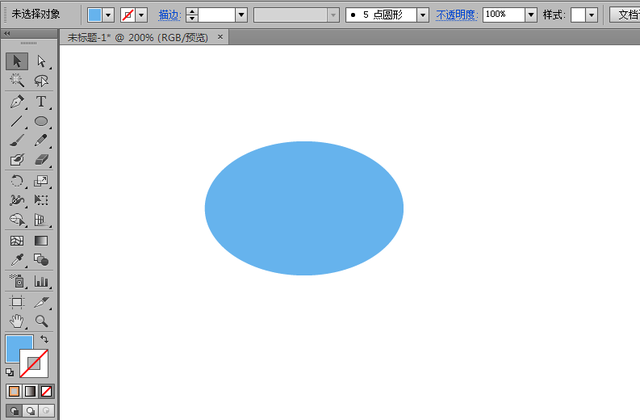Select the Zoom magnifier tool
640x420 pixels.
coord(41,321)
